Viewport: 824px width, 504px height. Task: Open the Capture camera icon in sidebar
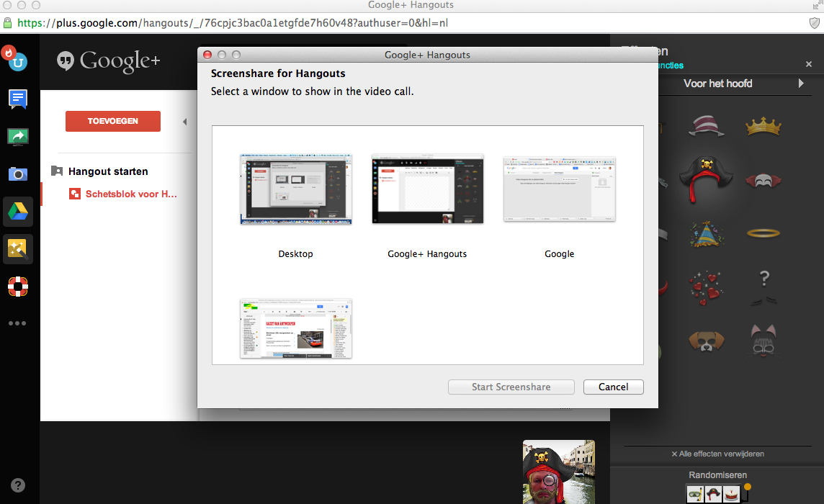pyautogui.click(x=18, y=174)
